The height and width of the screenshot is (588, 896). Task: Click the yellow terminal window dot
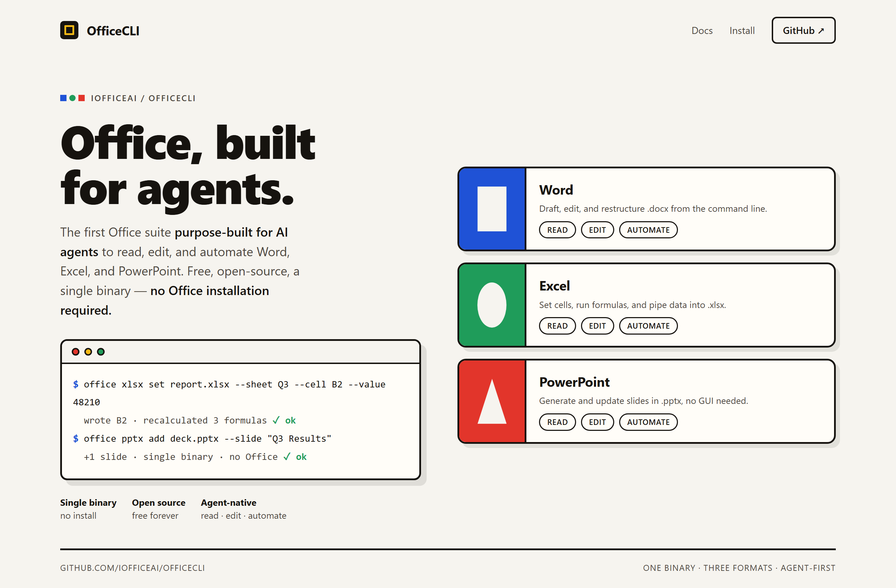pyautogui.click(x=88, y=352)
